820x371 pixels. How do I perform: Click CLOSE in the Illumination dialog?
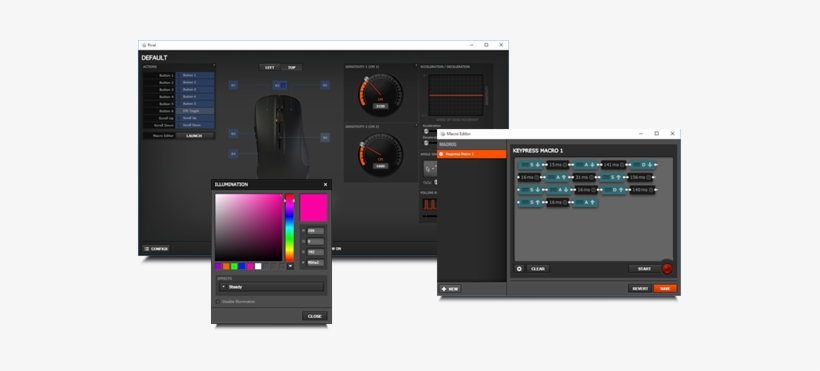click(x=315, y=316)
